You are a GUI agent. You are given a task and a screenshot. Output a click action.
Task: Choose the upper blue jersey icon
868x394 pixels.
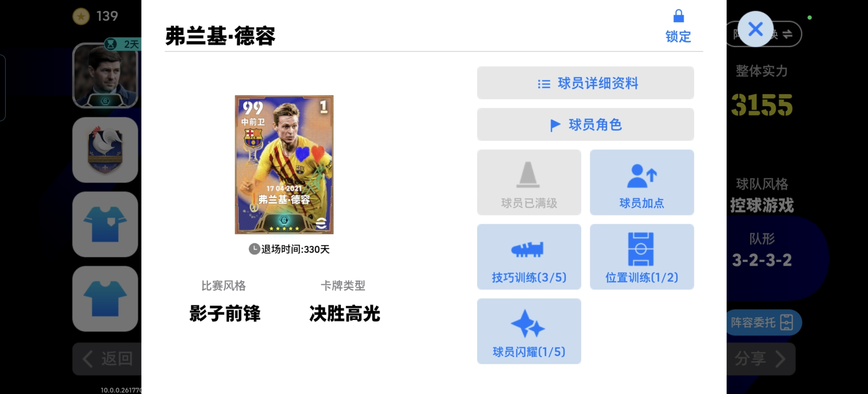coord(105,224)
